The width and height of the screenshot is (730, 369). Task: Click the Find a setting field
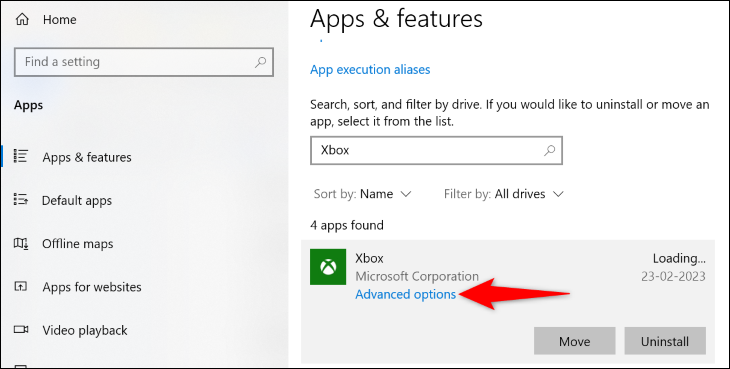(x=144, y=61)
